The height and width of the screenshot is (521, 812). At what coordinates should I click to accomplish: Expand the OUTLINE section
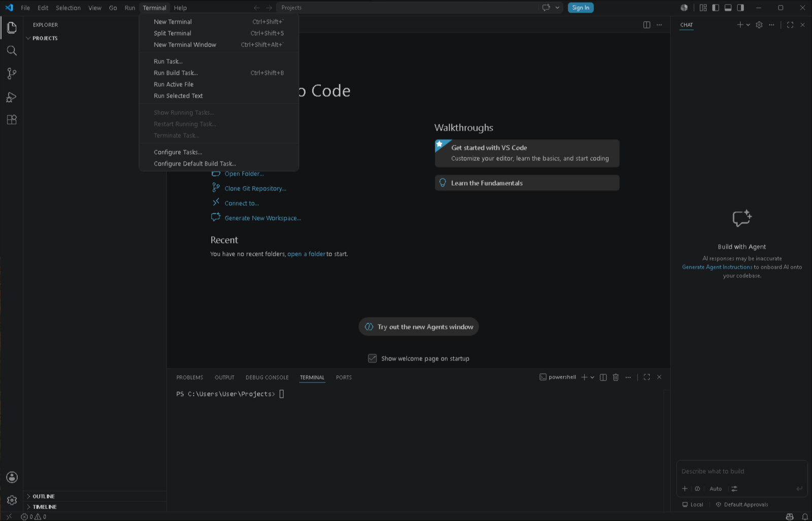coord(44,496)
